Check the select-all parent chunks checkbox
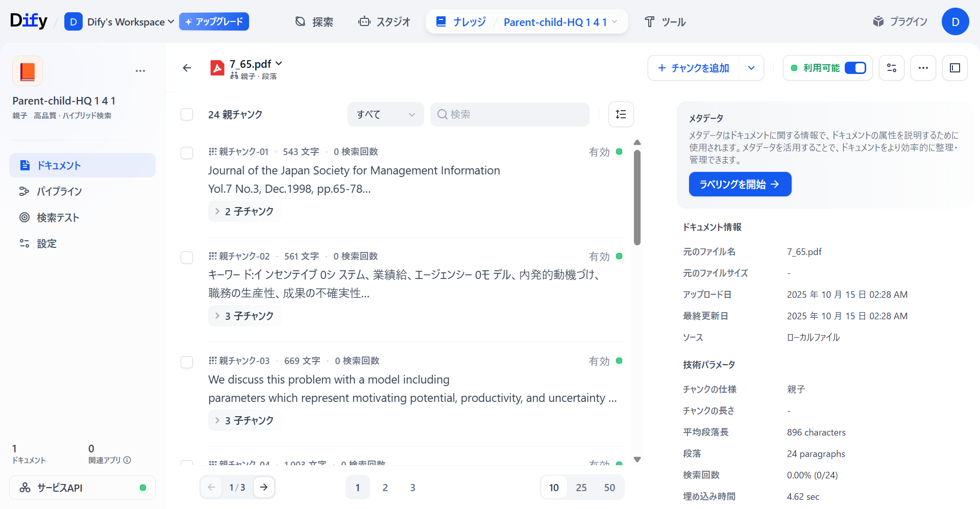 click(187, 114)
